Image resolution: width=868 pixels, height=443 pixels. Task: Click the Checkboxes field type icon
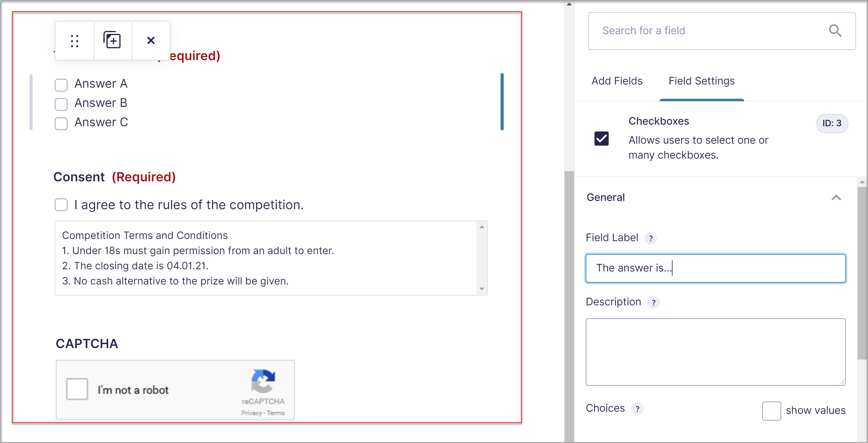pyautogui.click(x=602, y=138)
